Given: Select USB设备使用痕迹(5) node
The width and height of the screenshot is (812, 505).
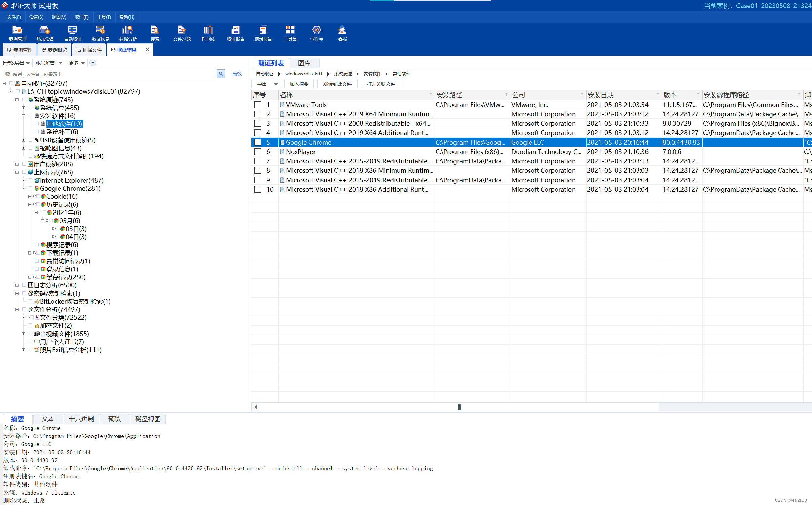Looking at the screenshot, I should click(x=68, y=140).
